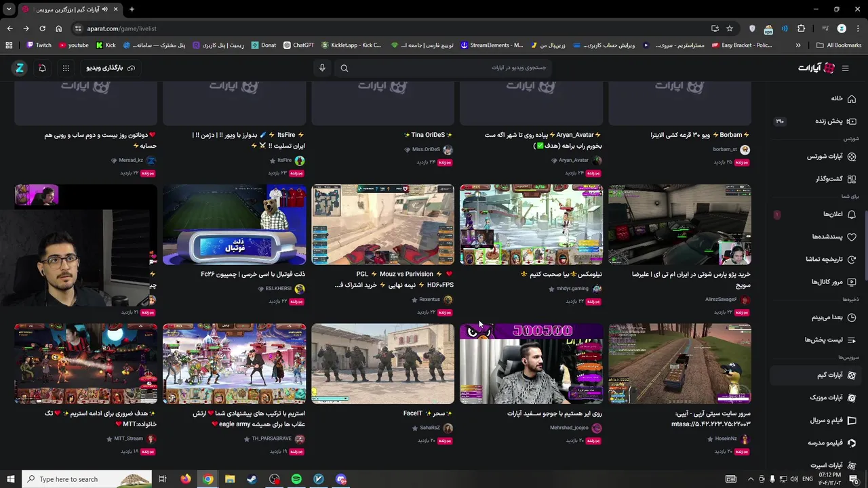The image size is (868, 488).
Task: Open Announcements item in the sidebar
Action: tap(839, 214)
